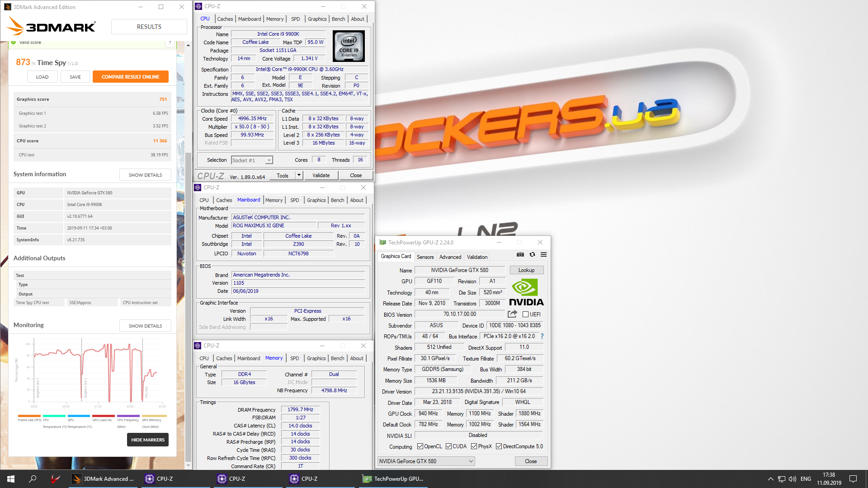This screenshot has width=868, height=488.
Task: Click the share icon next to BIOS Version
Action: coord(512,314)
